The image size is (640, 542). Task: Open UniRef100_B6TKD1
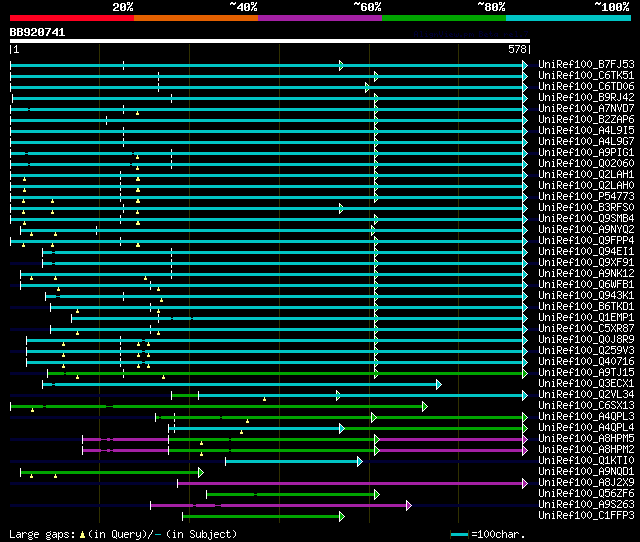point(586,307)
